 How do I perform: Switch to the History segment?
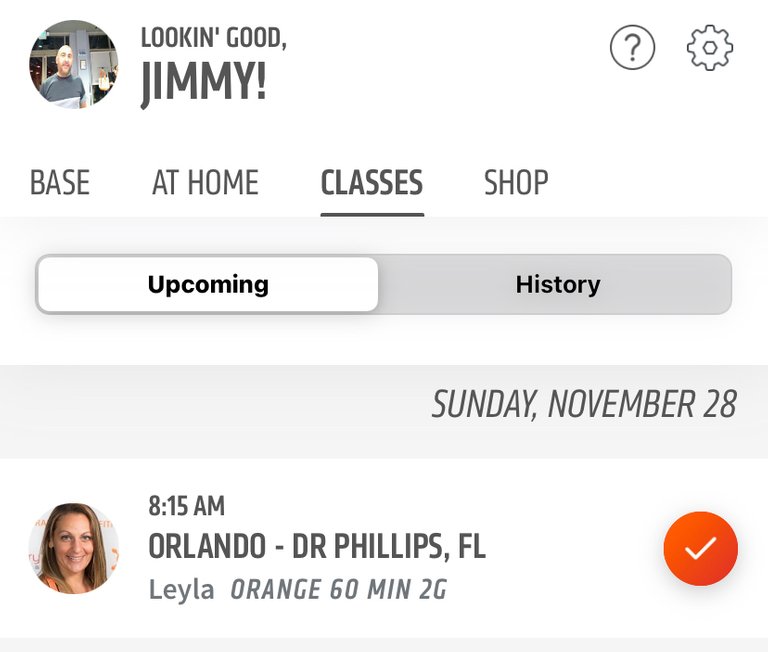558,284
